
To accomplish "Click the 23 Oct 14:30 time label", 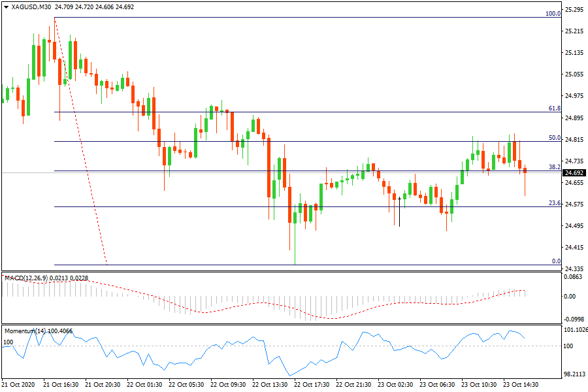I will pos(521,385).
